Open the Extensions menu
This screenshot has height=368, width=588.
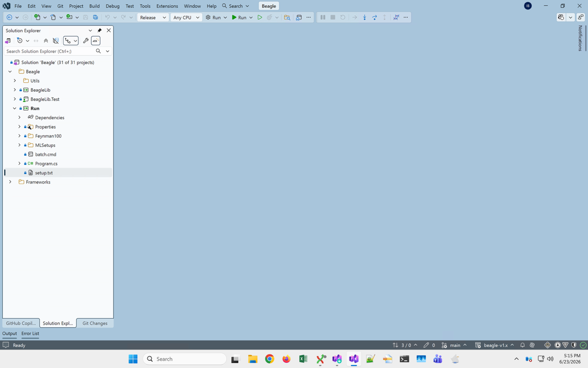point(167,6)
